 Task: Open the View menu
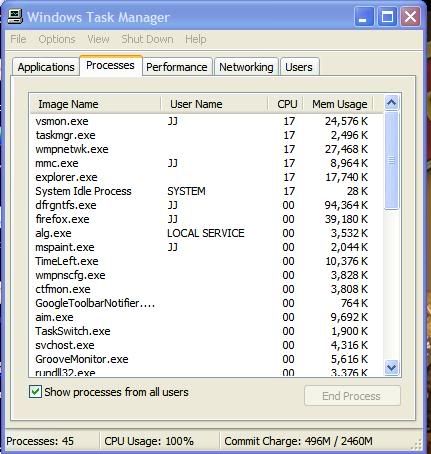point(98,39)
